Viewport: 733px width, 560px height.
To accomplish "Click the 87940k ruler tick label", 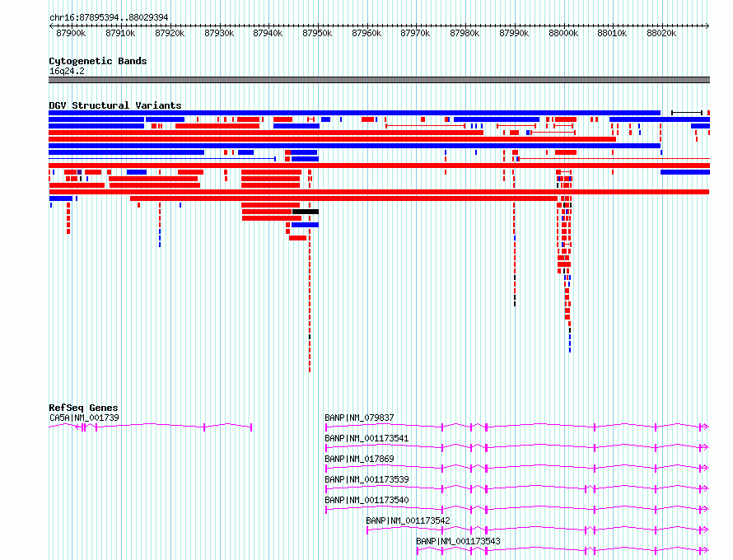I will [x=268, y=33].
